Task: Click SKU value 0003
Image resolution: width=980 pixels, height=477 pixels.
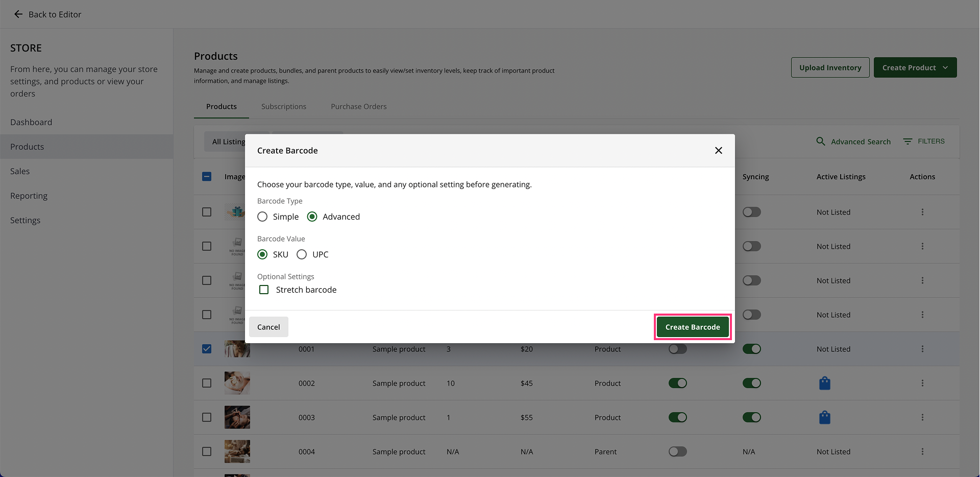Action: coord(307,417)
